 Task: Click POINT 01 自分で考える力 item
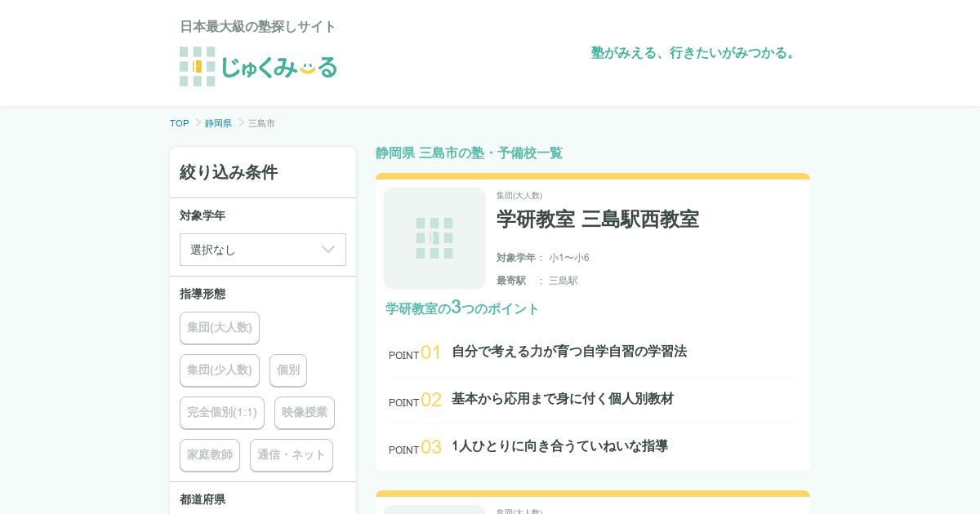568,352
